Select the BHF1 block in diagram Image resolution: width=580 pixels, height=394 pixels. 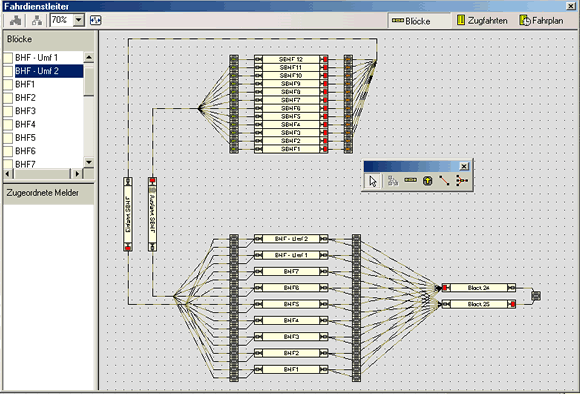click(291, 369)
